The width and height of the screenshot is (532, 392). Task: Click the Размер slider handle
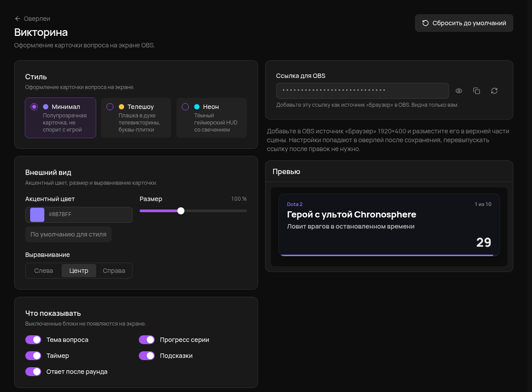pyautogui.click(x=180, y=211)
